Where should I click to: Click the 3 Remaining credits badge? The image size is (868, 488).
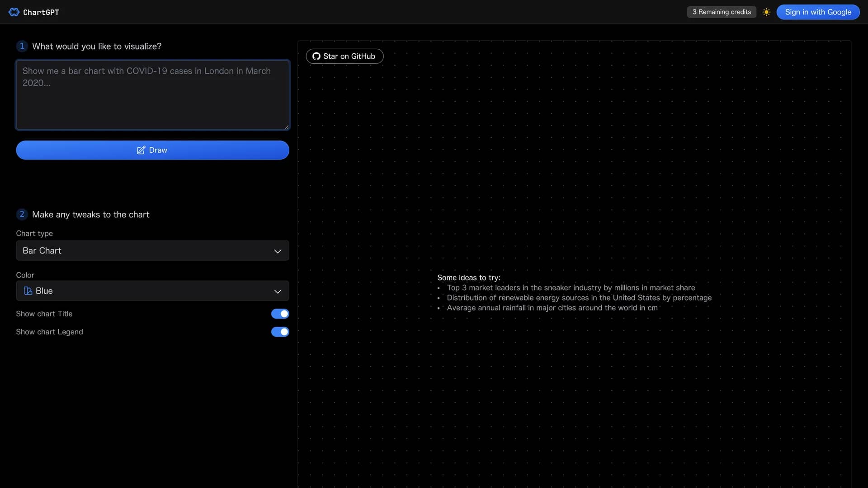click(722, 12)
